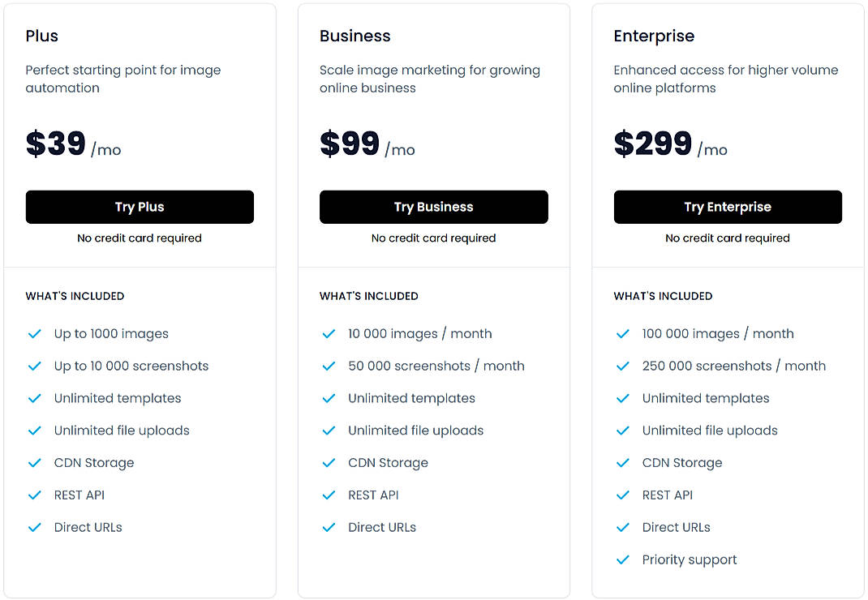Click the Try Business button

433,207
